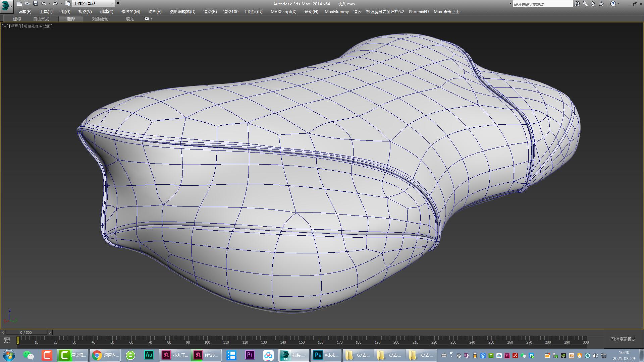The width and height of the screenshot is (644, 362).
Task: Open the time configuration icon near the timeline
Action: [x=7, y=340]
